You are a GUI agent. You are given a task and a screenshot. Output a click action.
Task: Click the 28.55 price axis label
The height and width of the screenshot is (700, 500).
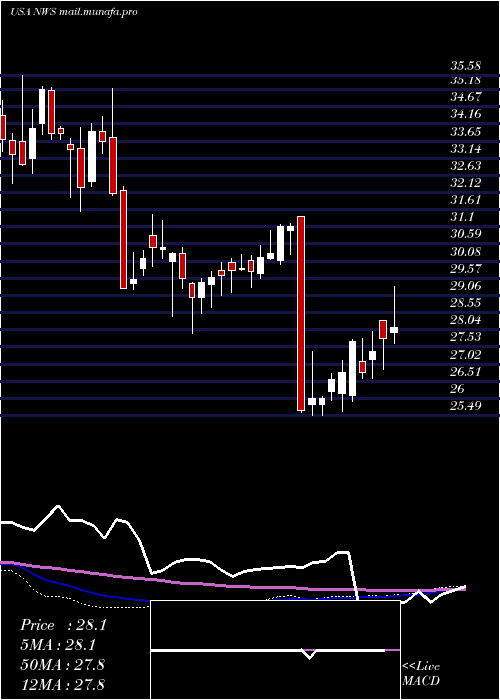pyautogui.click(x=465, y=303)
